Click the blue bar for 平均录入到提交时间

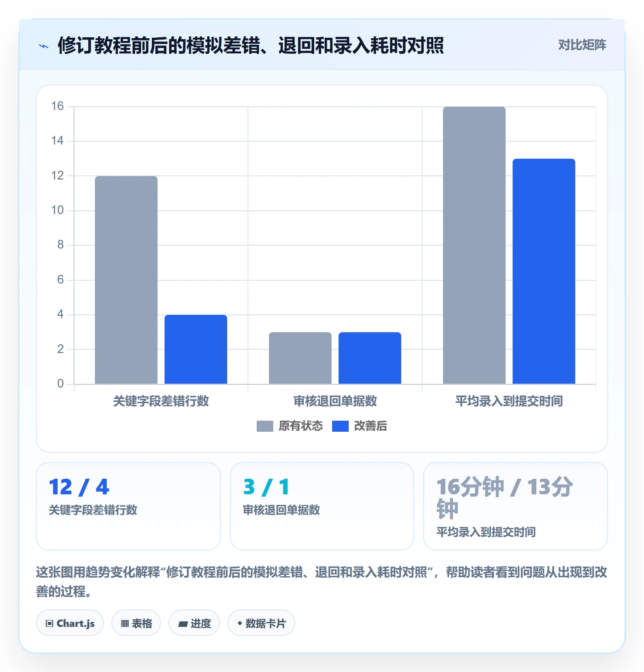[x=544, y=271]
